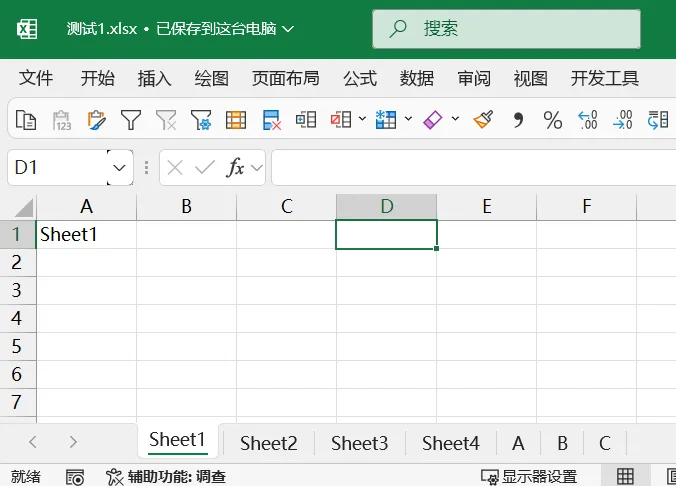
Task: Switch to the 数据 ribbon tab
Action: 417,78
